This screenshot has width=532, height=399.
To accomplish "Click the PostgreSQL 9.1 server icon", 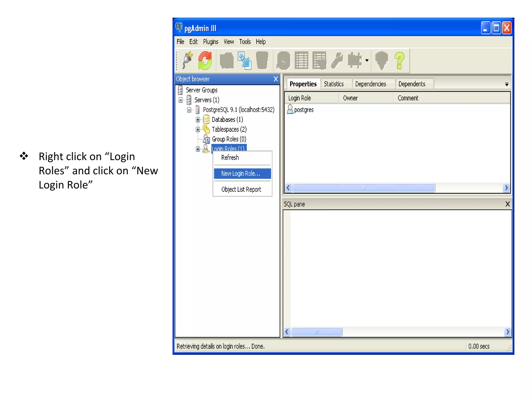I will [x=198, y=110].
